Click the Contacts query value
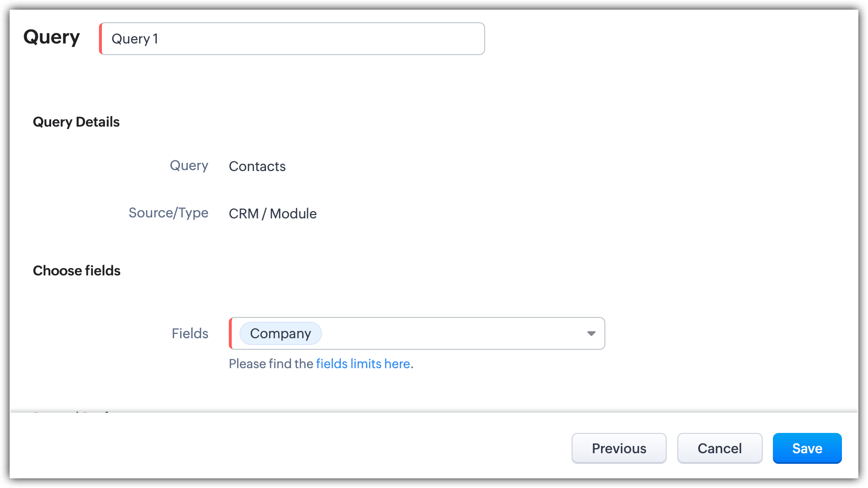 point(257,167)
